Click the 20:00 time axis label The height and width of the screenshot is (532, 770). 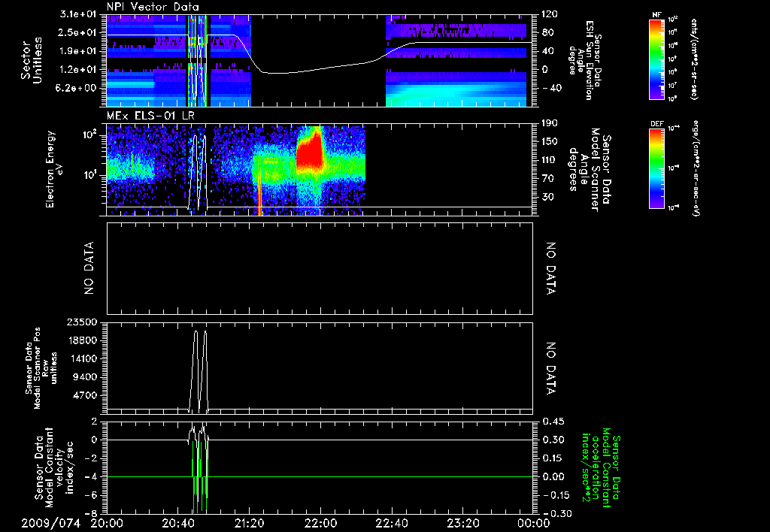point(107,524)
